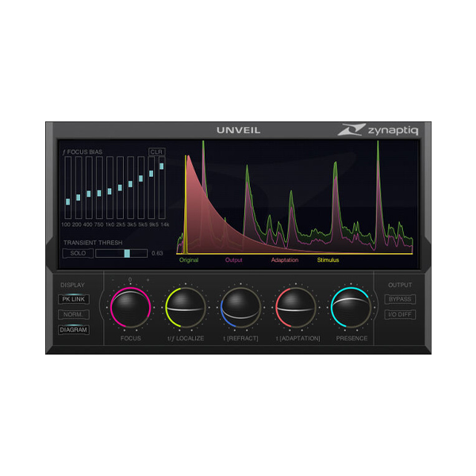Click the 3k5 focus bias slider
The image size is (476, 476).
131,187
